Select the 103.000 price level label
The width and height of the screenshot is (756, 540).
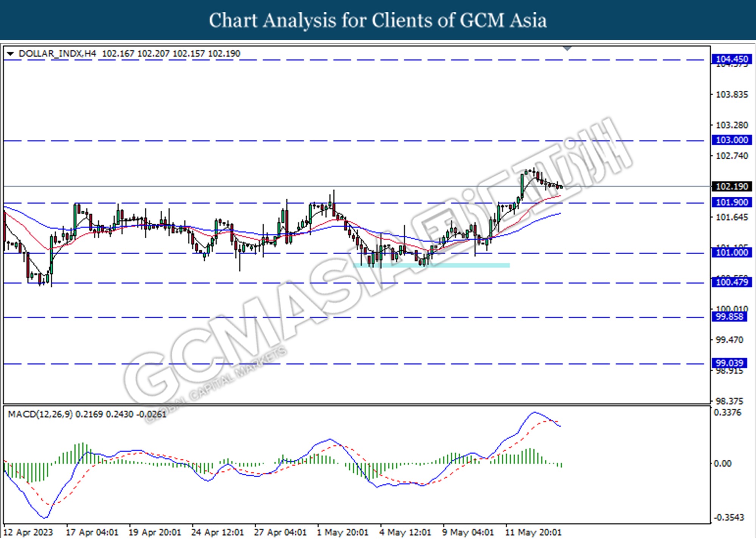click(x=732, y=140)
